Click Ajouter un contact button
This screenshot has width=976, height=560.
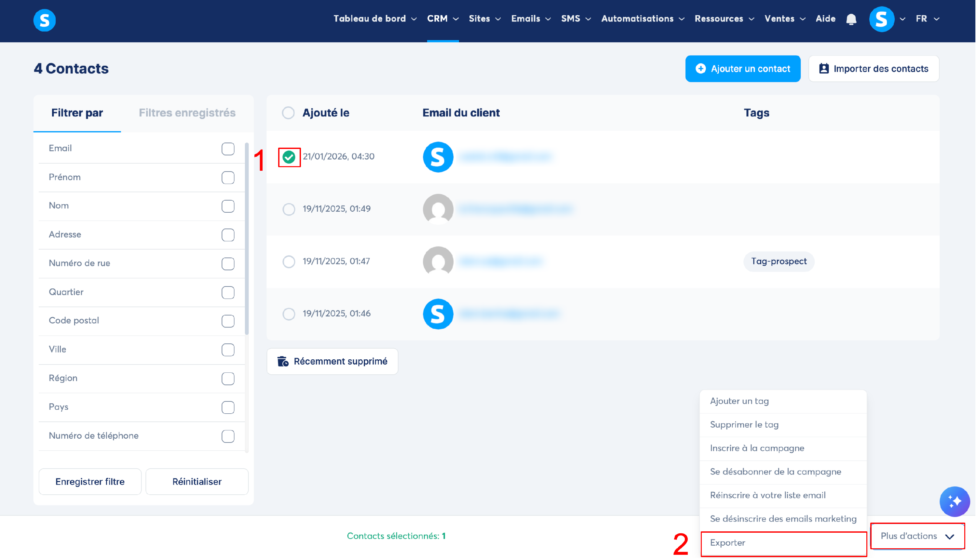(x=742, y=69)
